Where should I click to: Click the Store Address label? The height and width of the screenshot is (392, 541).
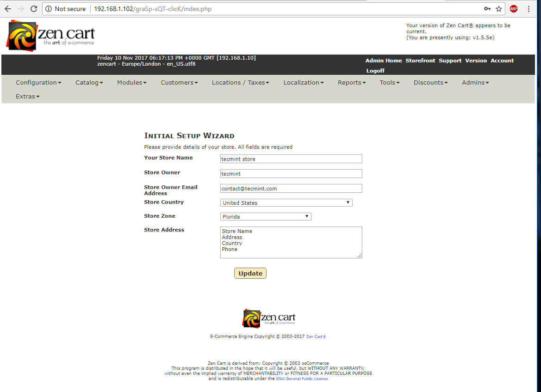(164, 230)
